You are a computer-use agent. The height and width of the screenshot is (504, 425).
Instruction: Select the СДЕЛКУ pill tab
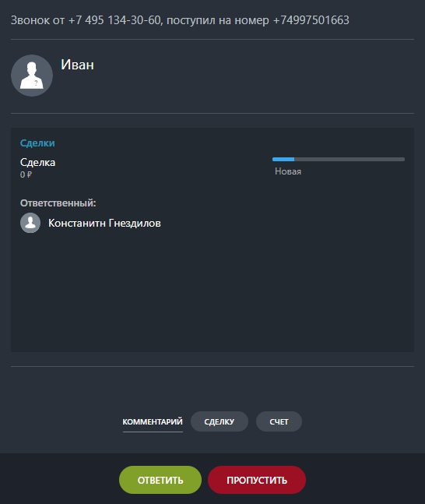pyautogui.click(x=220, y=421)
